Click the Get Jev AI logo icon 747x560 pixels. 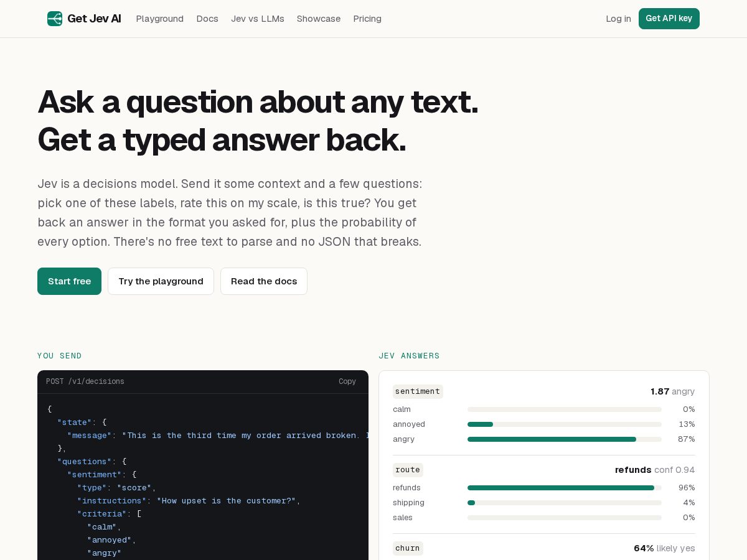tap(55, 19)
